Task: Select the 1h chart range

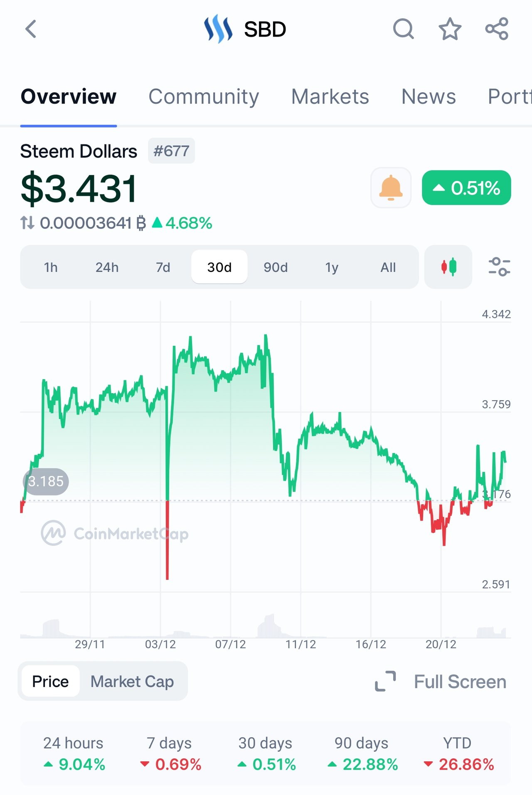Action: pyautogui.click(x=51, y=267)
